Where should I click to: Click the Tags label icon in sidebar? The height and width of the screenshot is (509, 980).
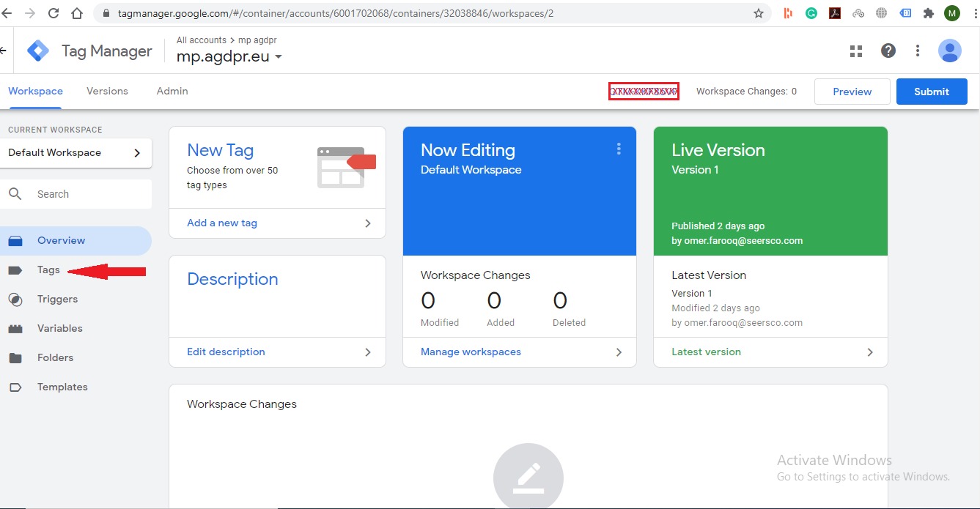pos(15,270)
